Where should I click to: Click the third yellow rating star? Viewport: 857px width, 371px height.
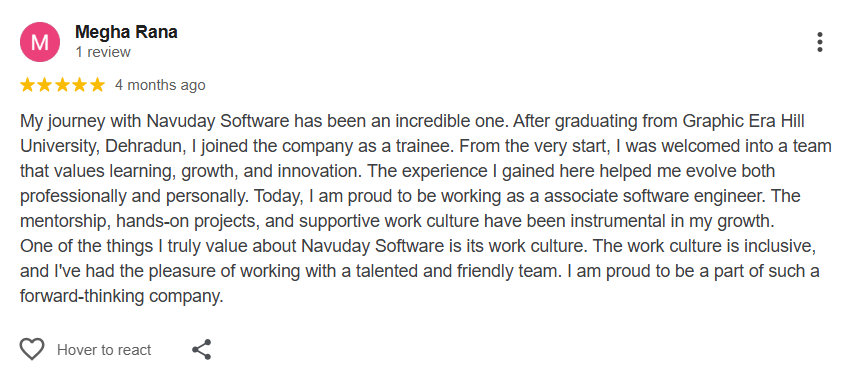62,85
